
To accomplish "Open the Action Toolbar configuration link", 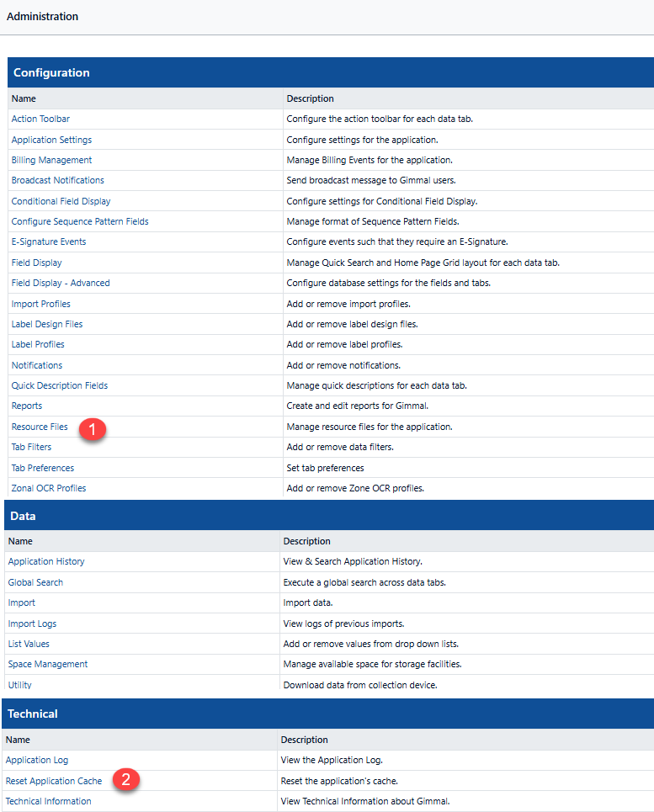I will (40, 119).
